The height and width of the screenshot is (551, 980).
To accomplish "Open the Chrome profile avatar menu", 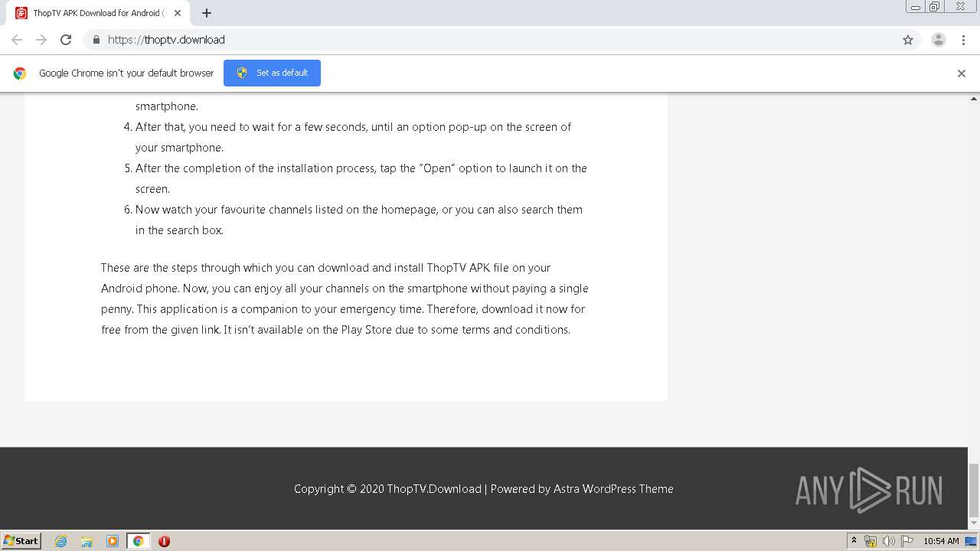I will pyautogui.click(x=939, y=40).
